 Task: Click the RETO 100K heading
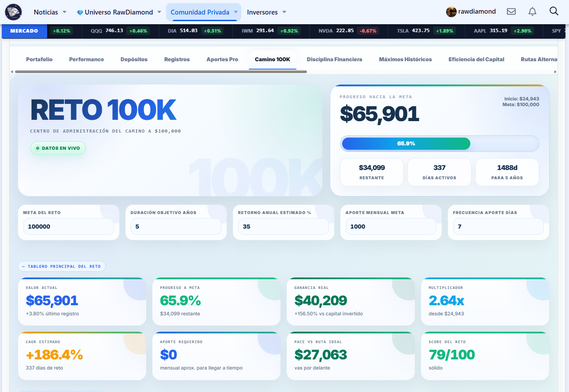pos(103,111)
